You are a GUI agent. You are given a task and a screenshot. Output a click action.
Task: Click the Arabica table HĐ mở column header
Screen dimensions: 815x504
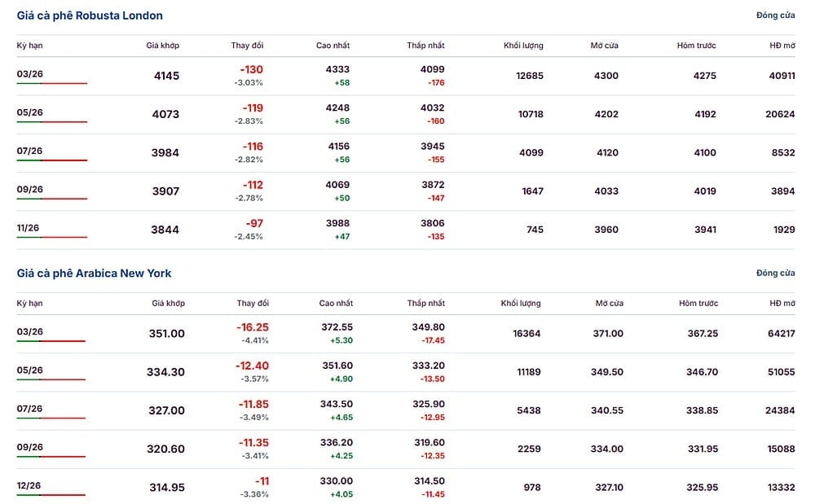pos(782,303)
